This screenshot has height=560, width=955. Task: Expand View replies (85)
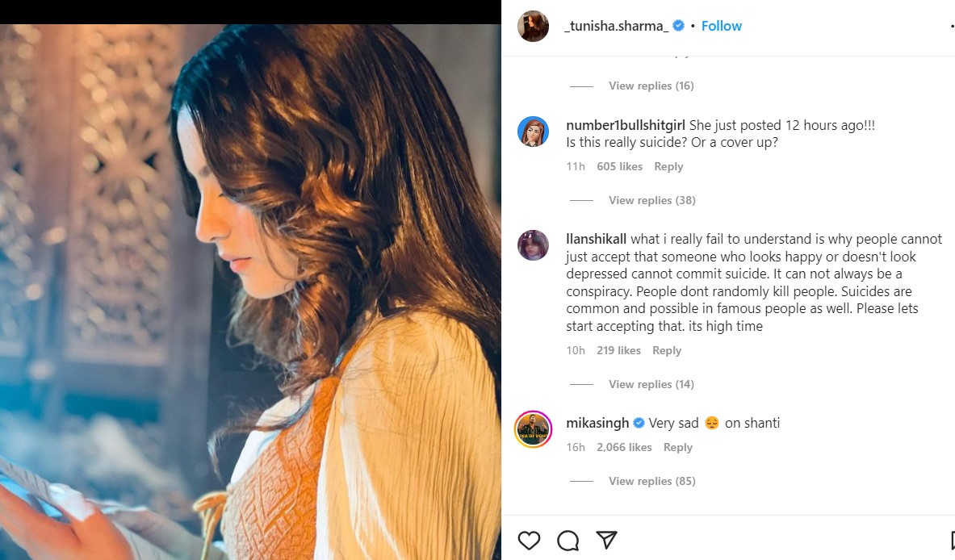tap(651, 481)
